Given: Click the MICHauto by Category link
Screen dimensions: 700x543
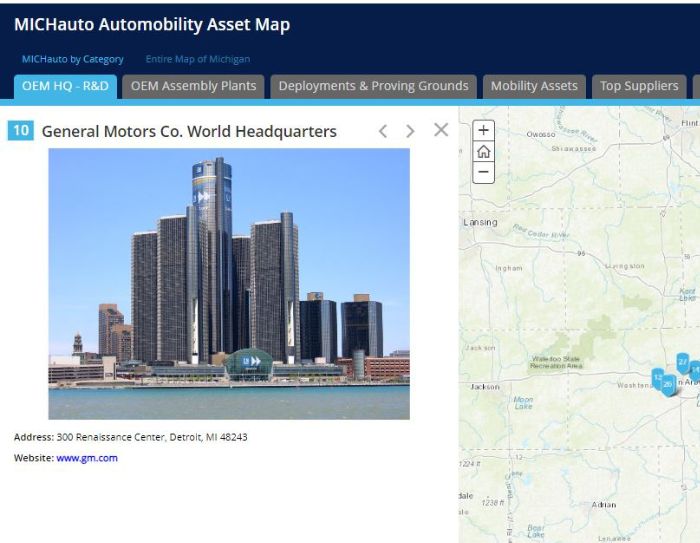Looking at the screenshot, I should click(73, 59).
